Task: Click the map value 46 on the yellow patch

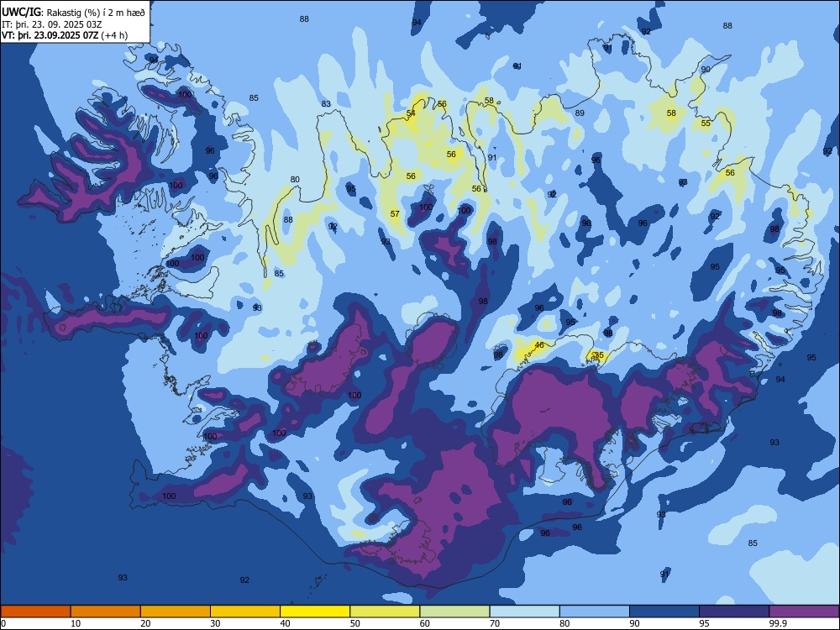Action: click(539, 345)
